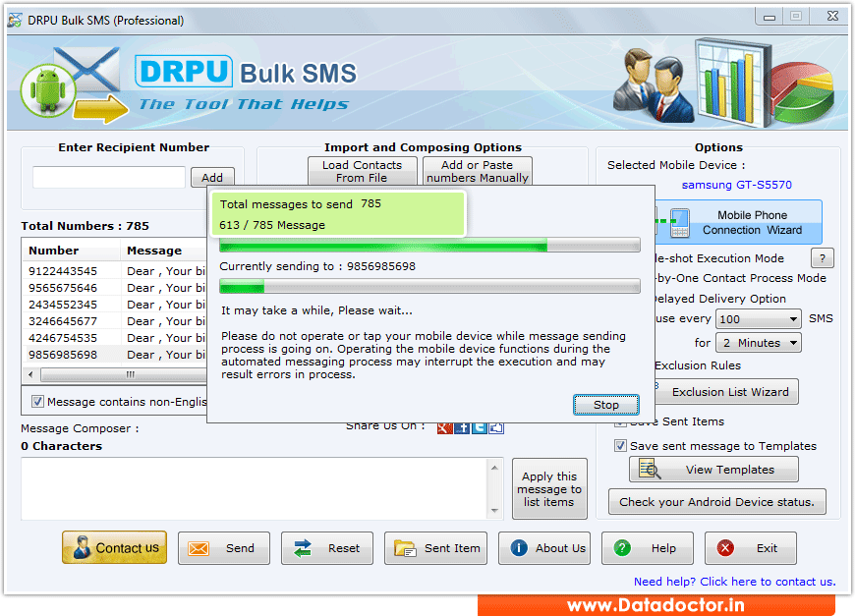The height and width of the screenshot is (616, 855).
Task: Click the red X icon on Exit
Action: 725,548
